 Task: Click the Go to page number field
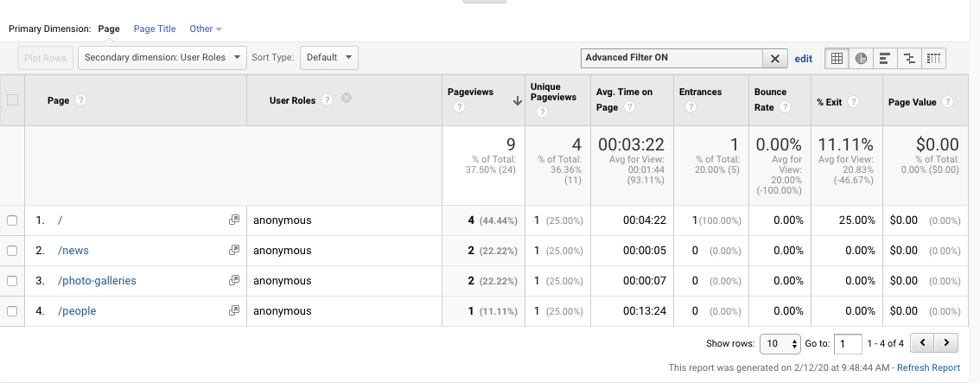(848, 343)
